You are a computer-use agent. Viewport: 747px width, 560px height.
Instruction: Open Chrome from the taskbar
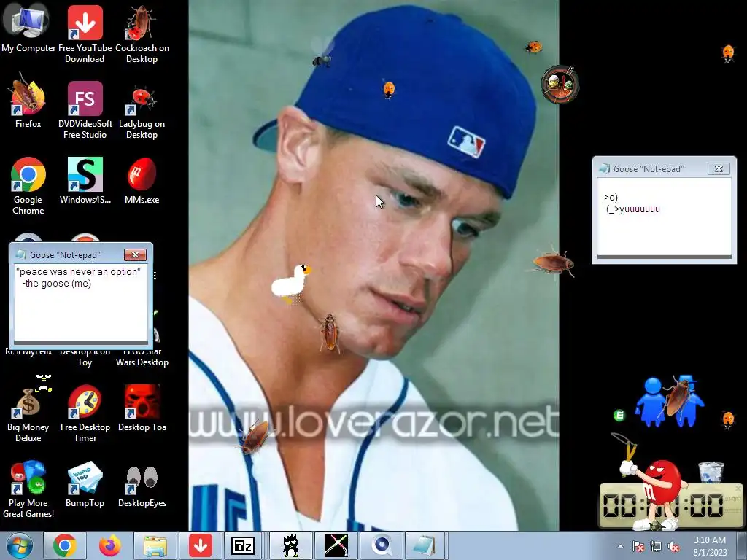coord(65,545)
